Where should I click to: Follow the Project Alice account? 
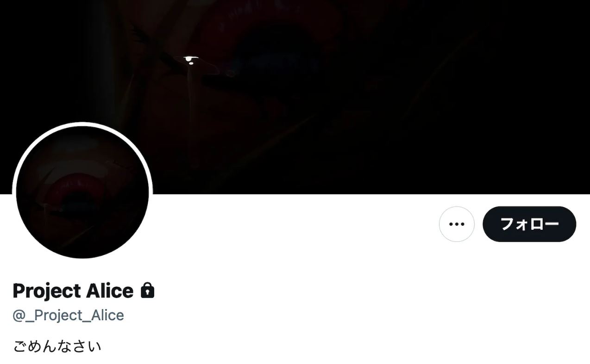tap(529, 224)
